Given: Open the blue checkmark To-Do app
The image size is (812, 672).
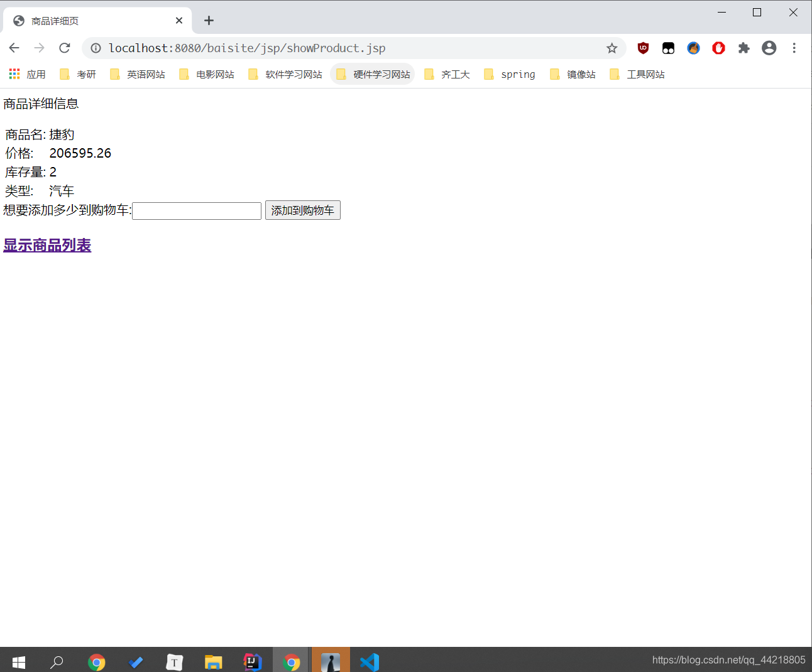Looking at the screenshot, I should [x=136, y=662].
